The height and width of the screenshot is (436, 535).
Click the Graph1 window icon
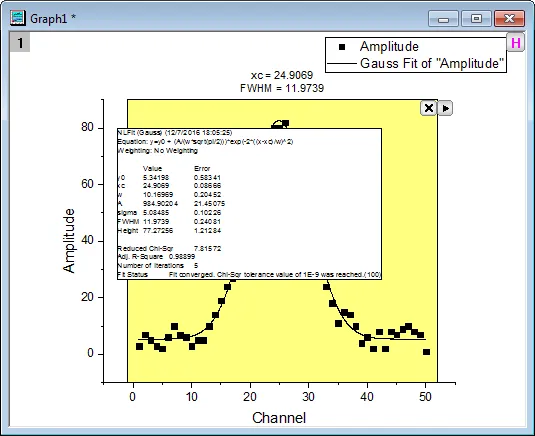pos(17,18)
